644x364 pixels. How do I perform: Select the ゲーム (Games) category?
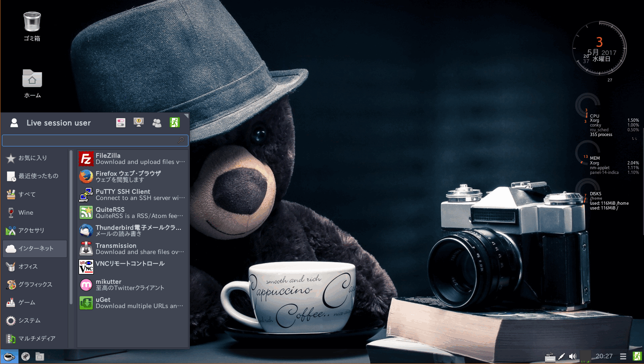click(35, 302)
